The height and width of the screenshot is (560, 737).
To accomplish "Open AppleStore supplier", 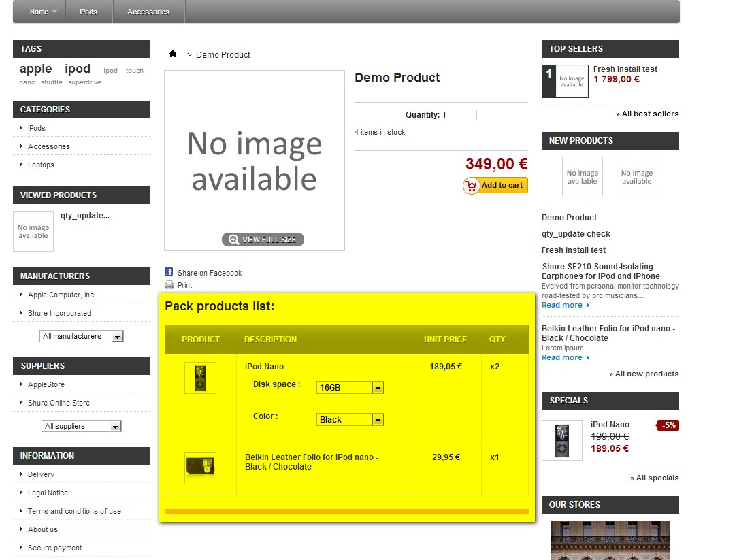I will point(46,384).
